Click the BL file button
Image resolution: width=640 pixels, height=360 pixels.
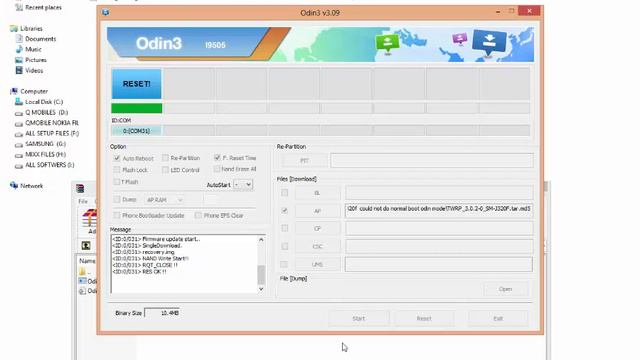(x=317, y=193)
